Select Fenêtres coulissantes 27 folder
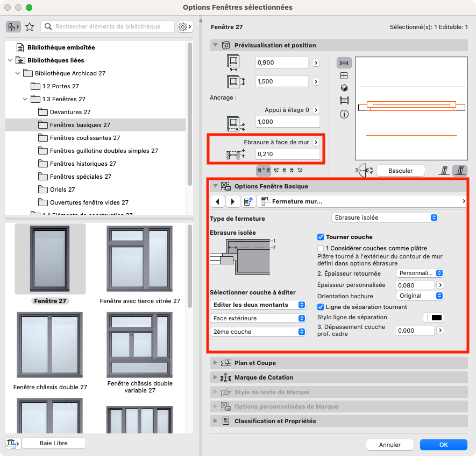476x456 pixels. (x=84, y=138)
